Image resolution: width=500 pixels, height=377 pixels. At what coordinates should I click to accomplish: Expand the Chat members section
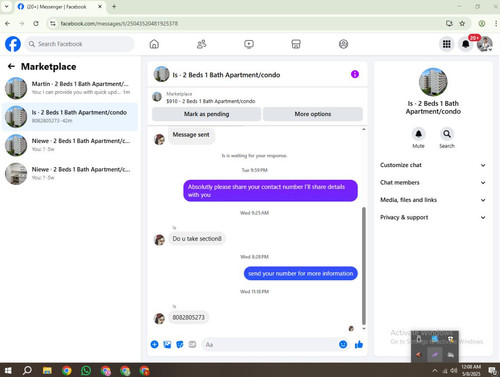[x=433, y=182]
